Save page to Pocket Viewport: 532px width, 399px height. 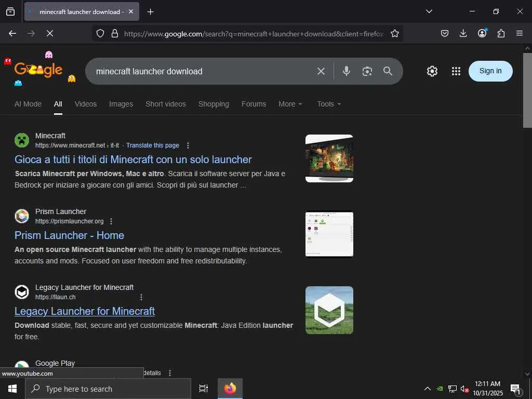(445, 33)
